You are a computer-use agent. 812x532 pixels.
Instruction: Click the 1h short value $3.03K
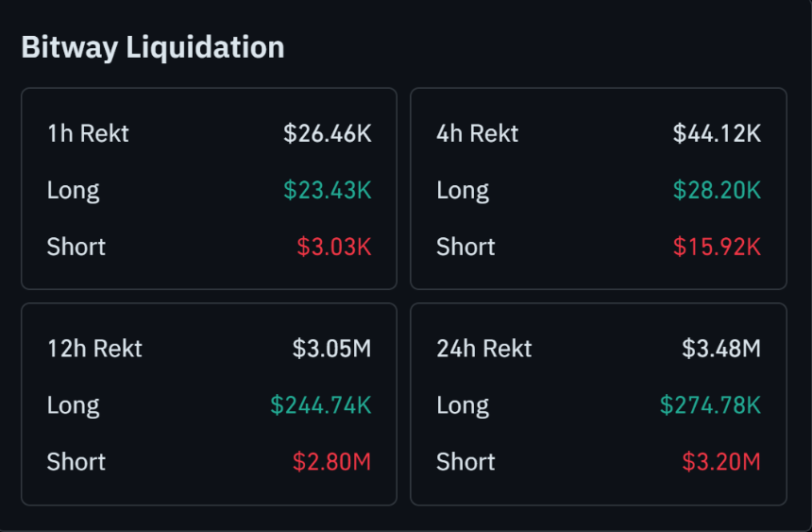(x=334, y=247)
